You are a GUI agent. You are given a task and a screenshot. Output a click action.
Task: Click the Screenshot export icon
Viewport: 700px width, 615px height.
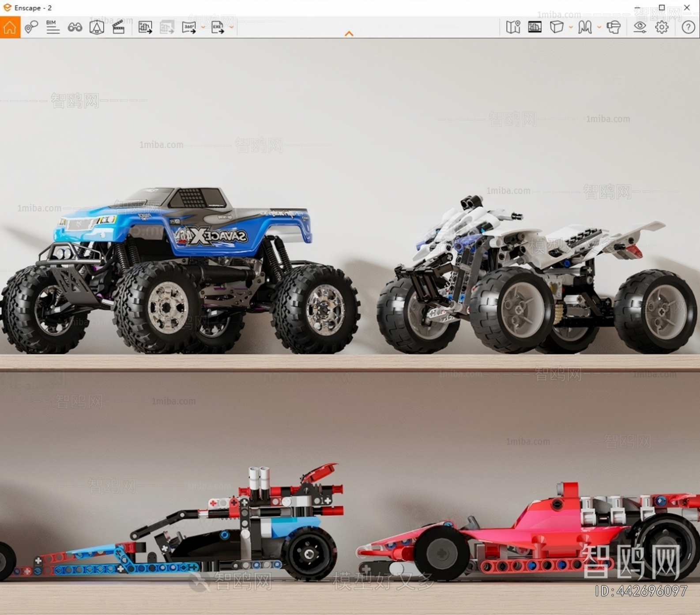tap(145, 27)
